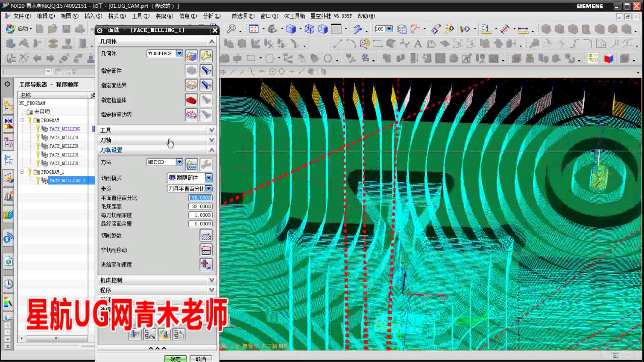644x362 pixels.
Task: Click the specify check body (指定检查体) red icon
Action: pyautogui.click(x=191, y=100)
